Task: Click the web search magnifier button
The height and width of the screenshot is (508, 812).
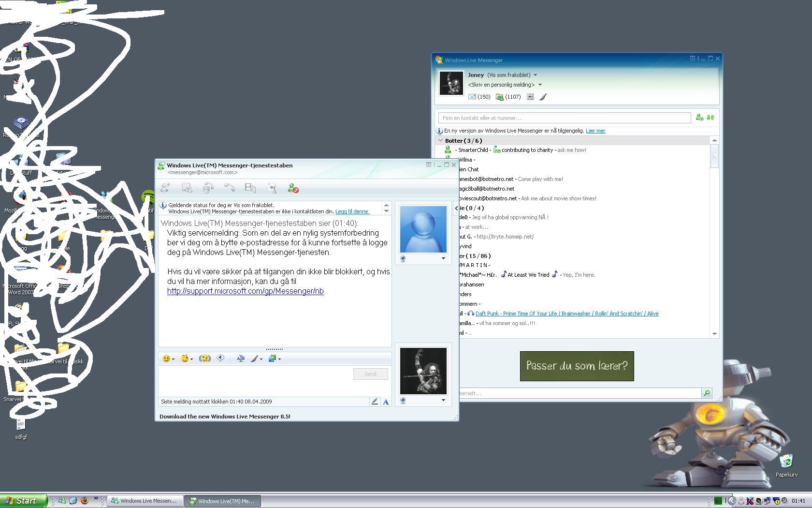Action: pyautogui.click(x=707, y=393)
